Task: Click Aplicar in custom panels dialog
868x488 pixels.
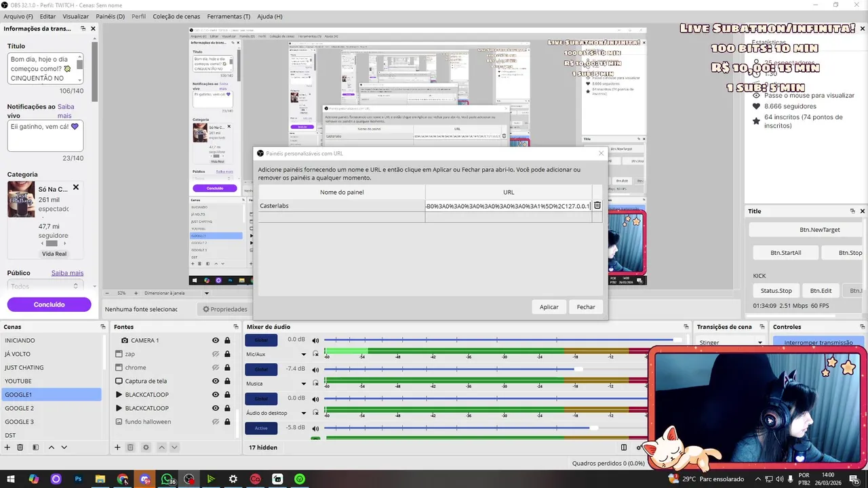Action: (549, 307)
